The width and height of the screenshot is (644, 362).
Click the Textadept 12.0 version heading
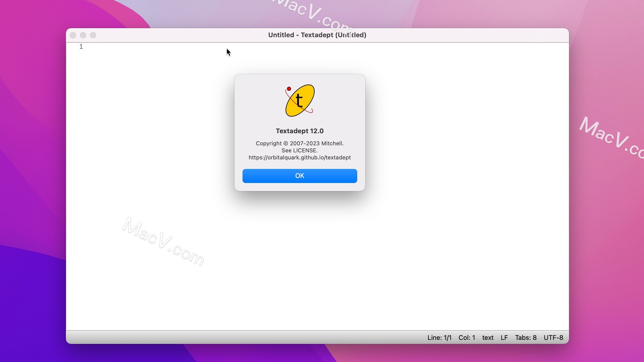click(300, 131)
